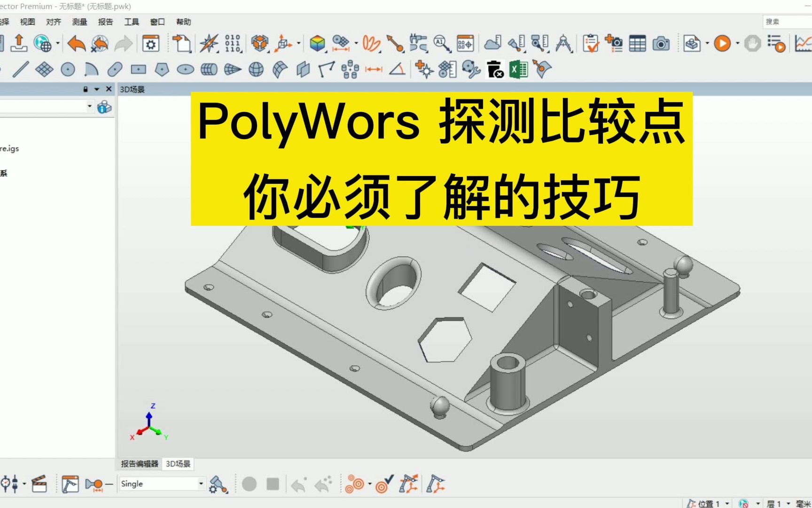Screen dimensions: 812x508
Task: Switch to the 3D场景 bottom tab
Action: pyautogui.click(x=178, y=464)
